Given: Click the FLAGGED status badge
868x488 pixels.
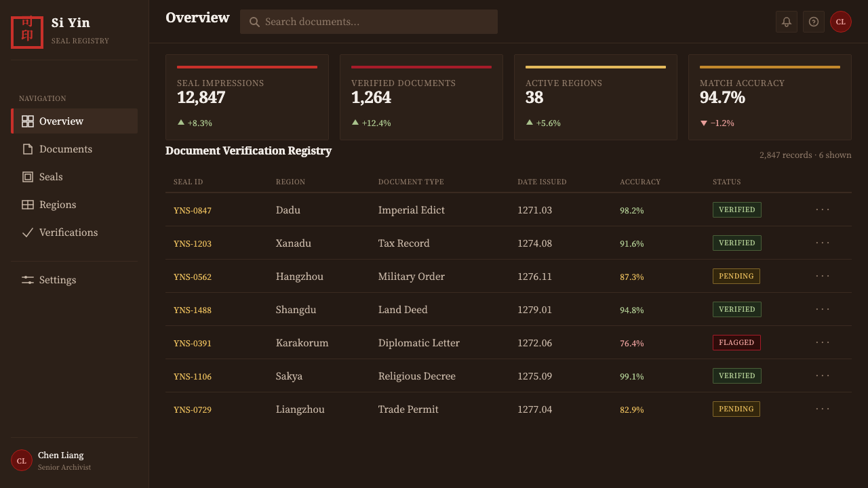Looking at the screenshot, I should coord(736,343).
